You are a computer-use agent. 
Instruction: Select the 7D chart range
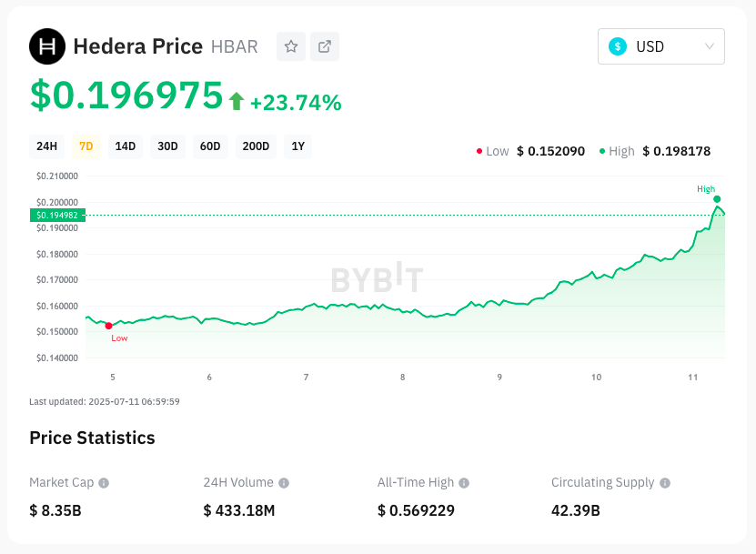click(86, 146)
